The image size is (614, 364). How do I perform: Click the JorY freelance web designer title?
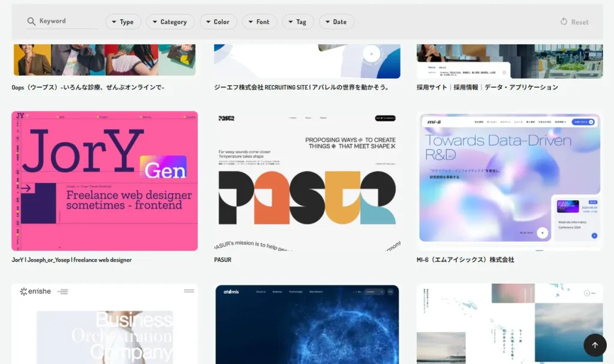point(72,260)
